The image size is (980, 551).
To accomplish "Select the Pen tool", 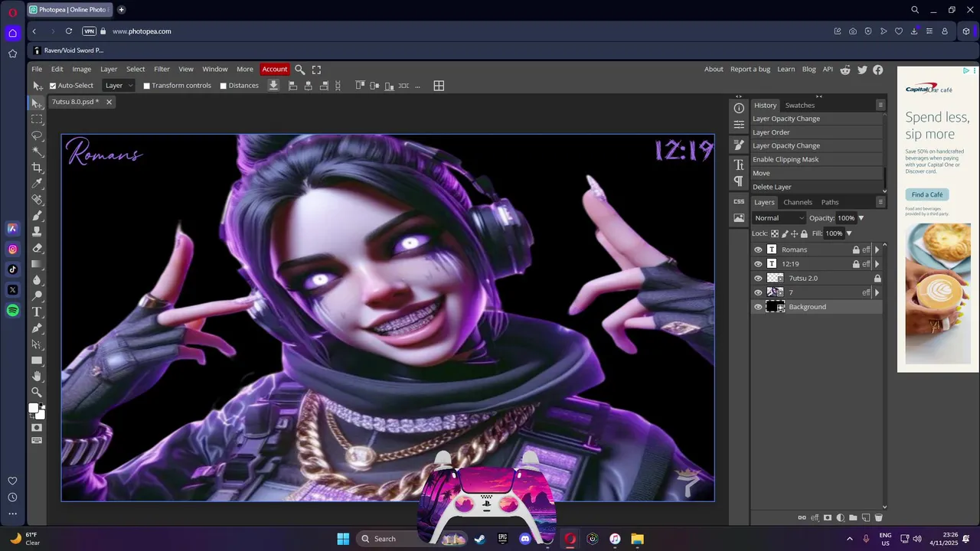I will (x=37, y=328).
